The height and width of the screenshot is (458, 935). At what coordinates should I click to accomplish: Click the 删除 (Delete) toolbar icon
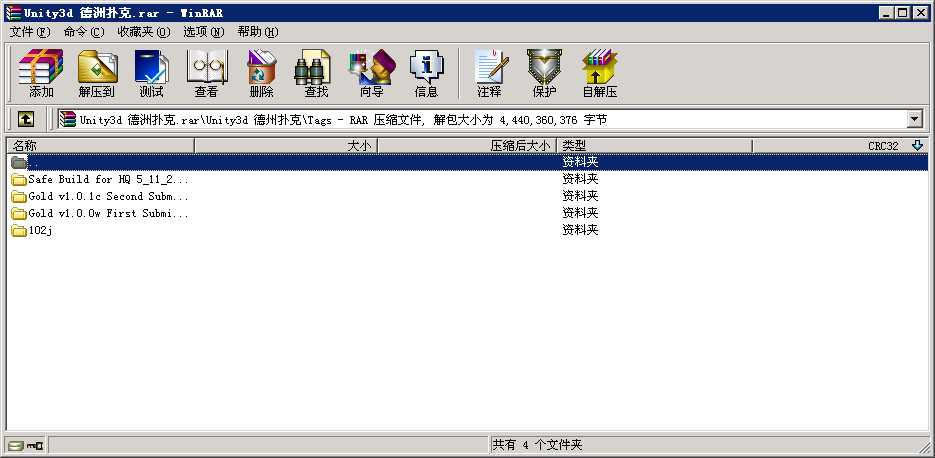(261, 73)
